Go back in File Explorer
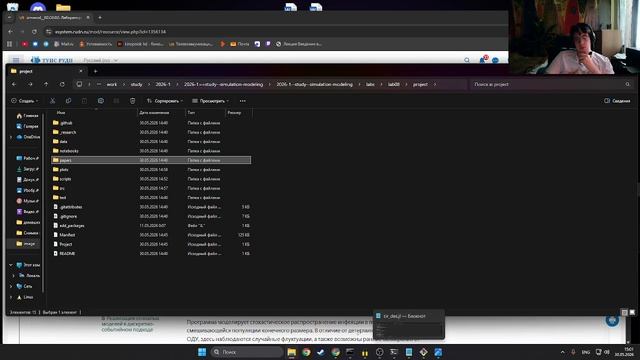640x360 pixels. click(14, 84)
